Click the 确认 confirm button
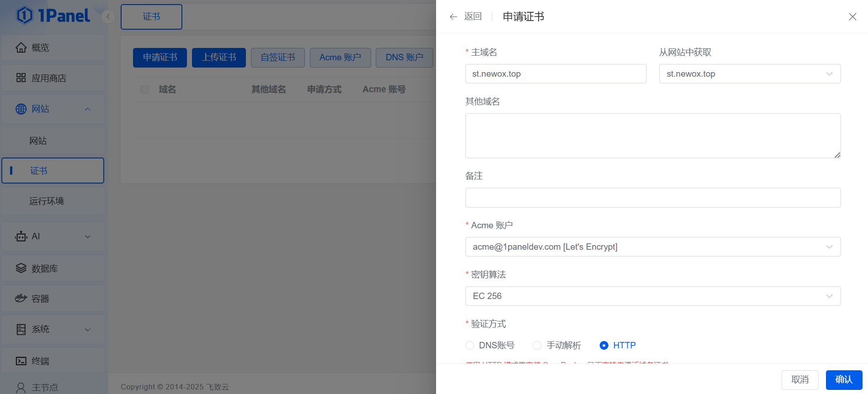Viewport: 868px width, 394px height. pos(844,380)
